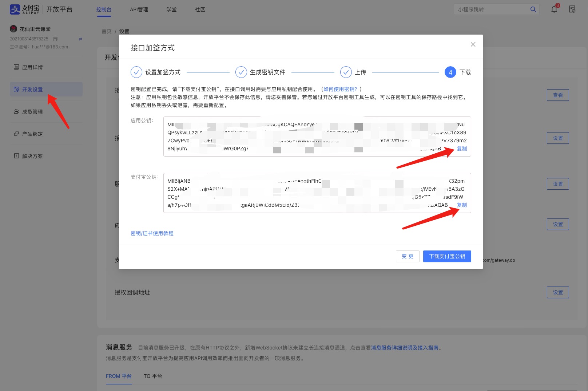Click the 首页 breadcrumb link
The width and height of the screenshot is (588, 391).
107,31
